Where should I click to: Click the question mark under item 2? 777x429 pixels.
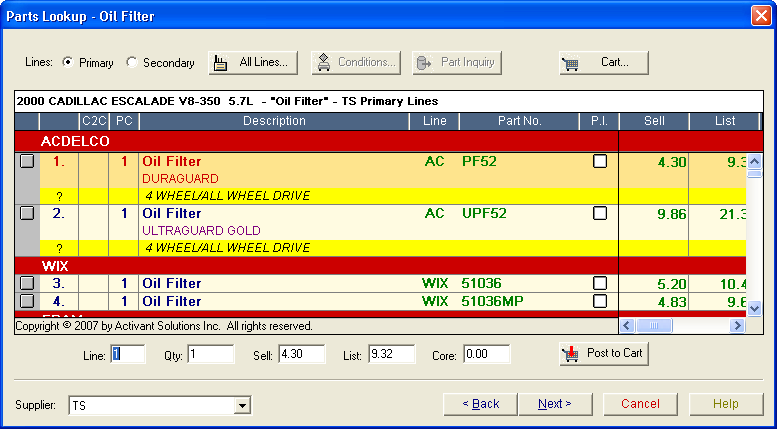pos(59,248)
